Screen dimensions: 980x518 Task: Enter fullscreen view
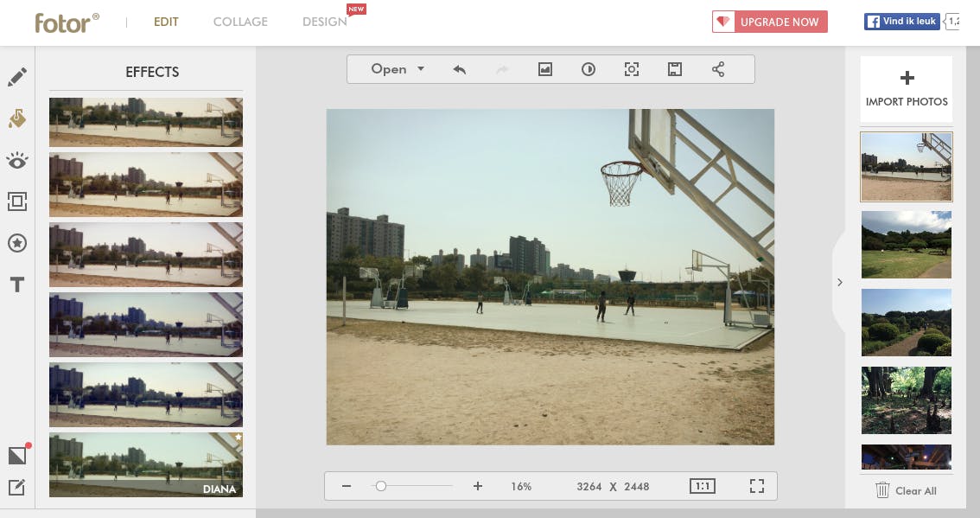757,486
